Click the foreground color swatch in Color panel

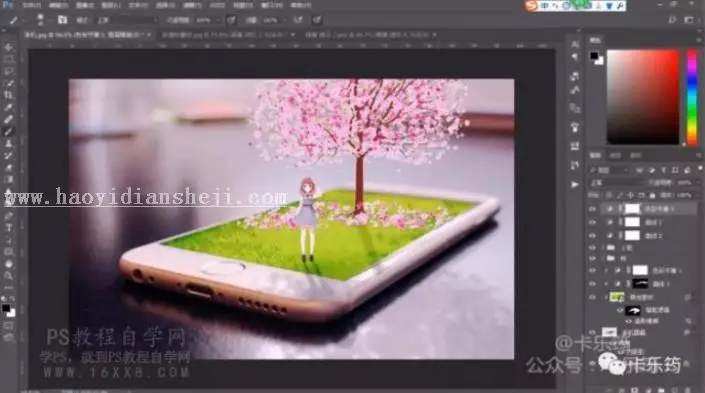(x=594, y=56)
